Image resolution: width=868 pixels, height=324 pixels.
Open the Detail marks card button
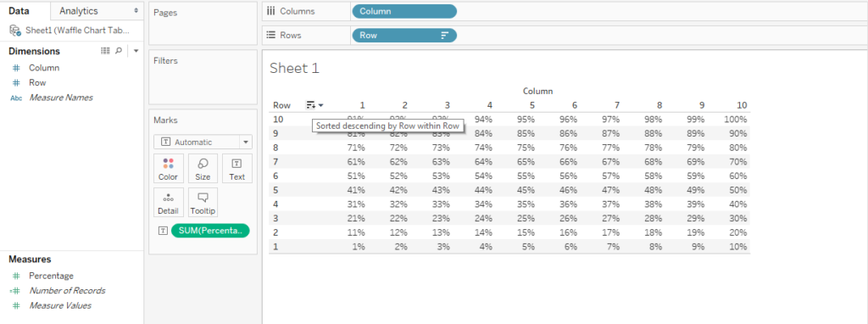[169, 202]
